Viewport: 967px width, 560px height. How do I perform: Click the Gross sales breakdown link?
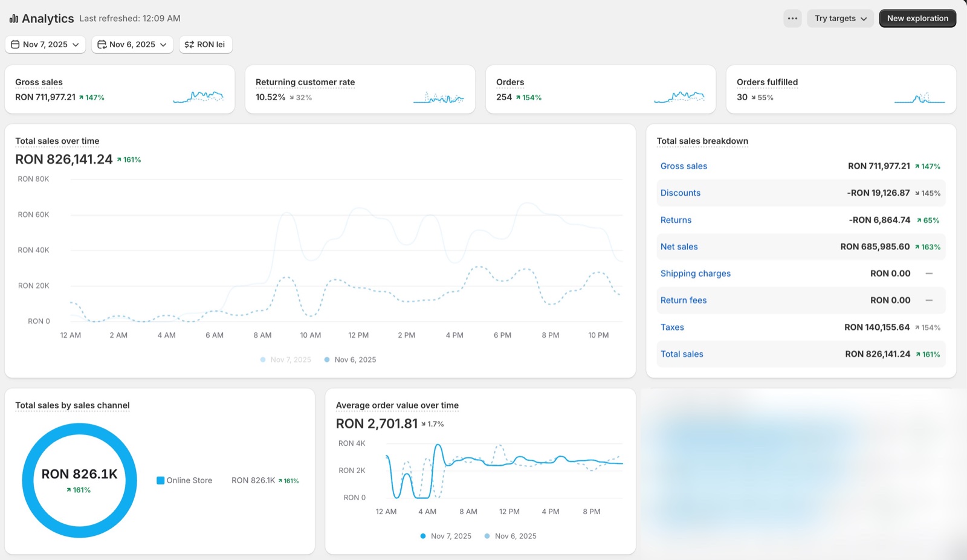click(684, 166)
